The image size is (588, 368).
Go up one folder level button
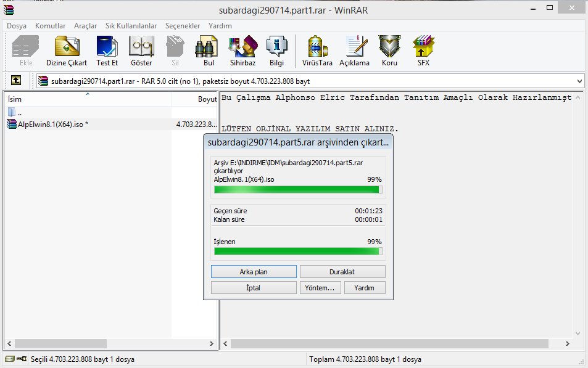pyautogui.click(x=16, y=81)
